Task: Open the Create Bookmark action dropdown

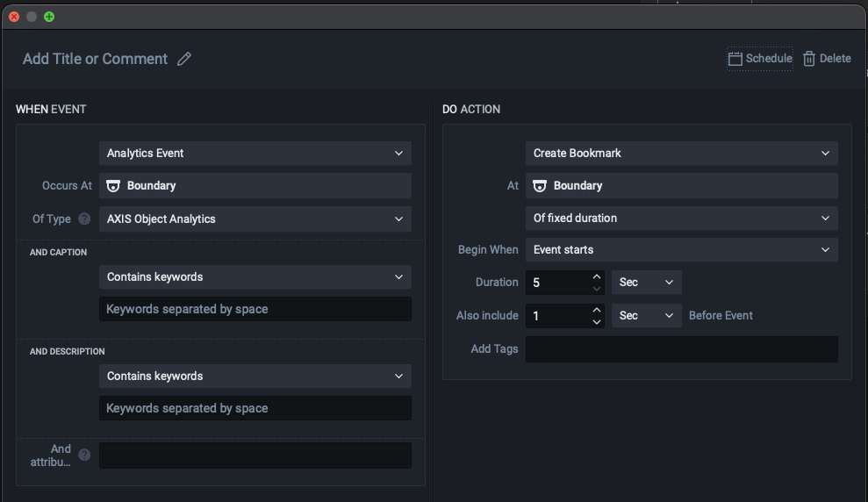Action: pos(681,154)
